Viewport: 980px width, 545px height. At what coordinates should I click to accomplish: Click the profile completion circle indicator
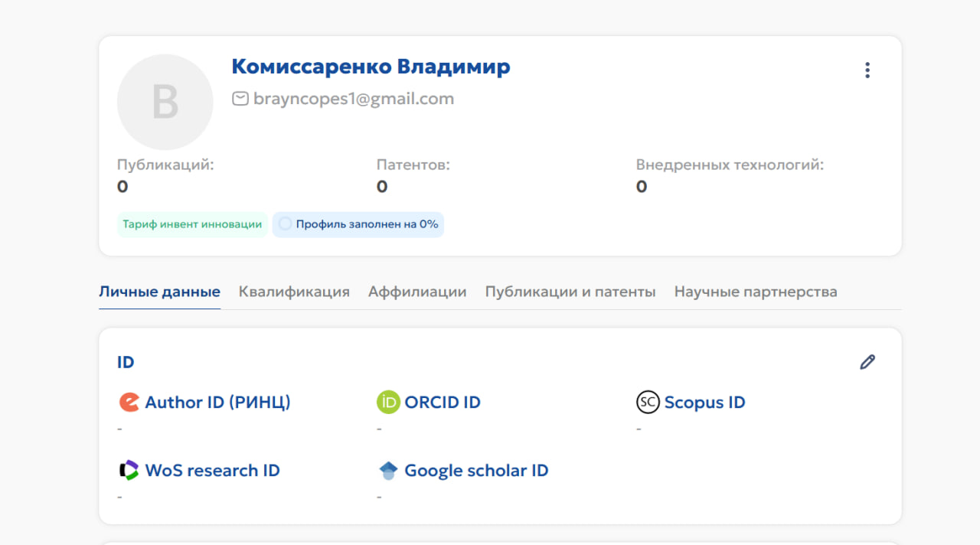[286, 224]
